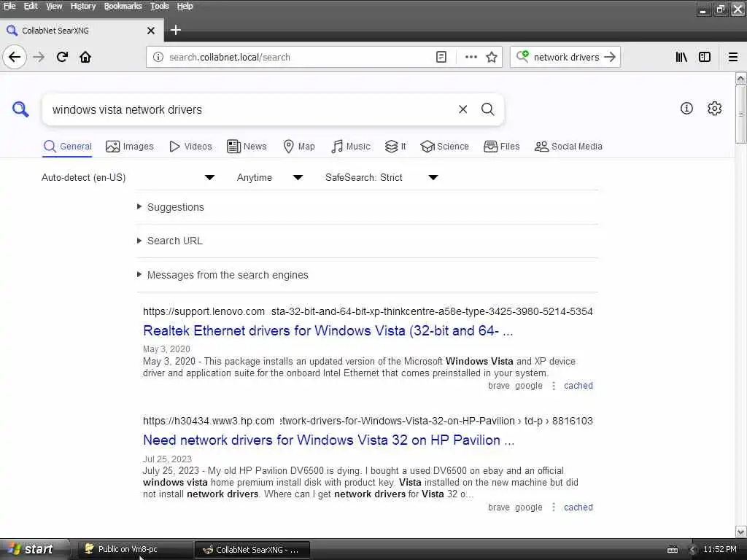
Task: Submit the network drivers search arrow
Action: (609, 57)
